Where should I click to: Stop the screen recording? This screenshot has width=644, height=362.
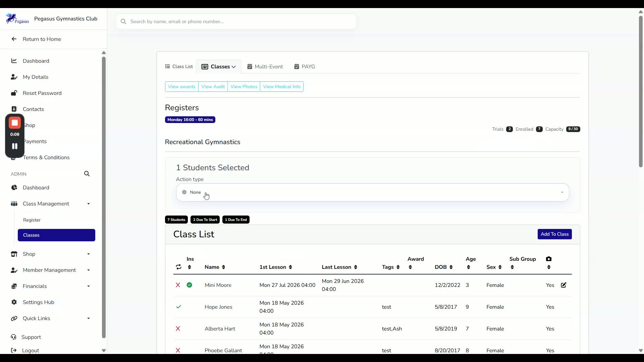15,123
